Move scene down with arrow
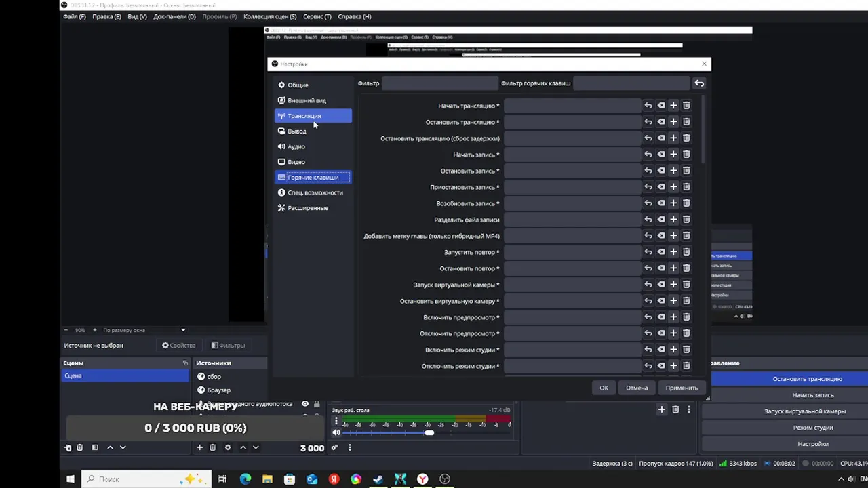This screenshot has height=488, width=868. 123,447
